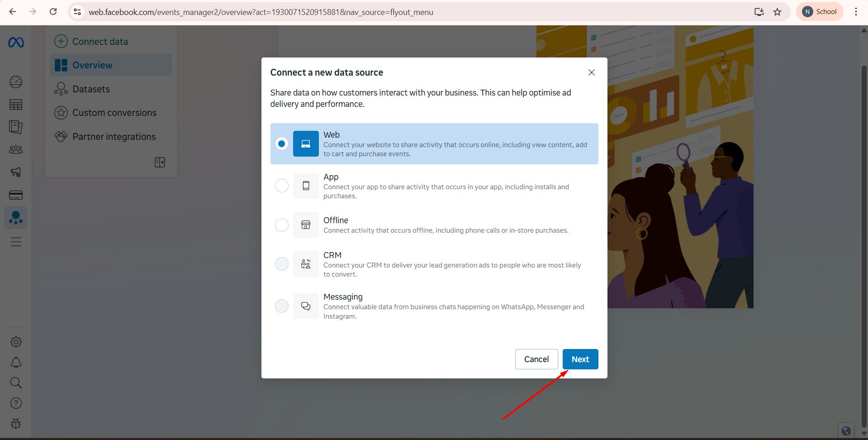
Task: Select the Web data source radio button
Action: 281,143
